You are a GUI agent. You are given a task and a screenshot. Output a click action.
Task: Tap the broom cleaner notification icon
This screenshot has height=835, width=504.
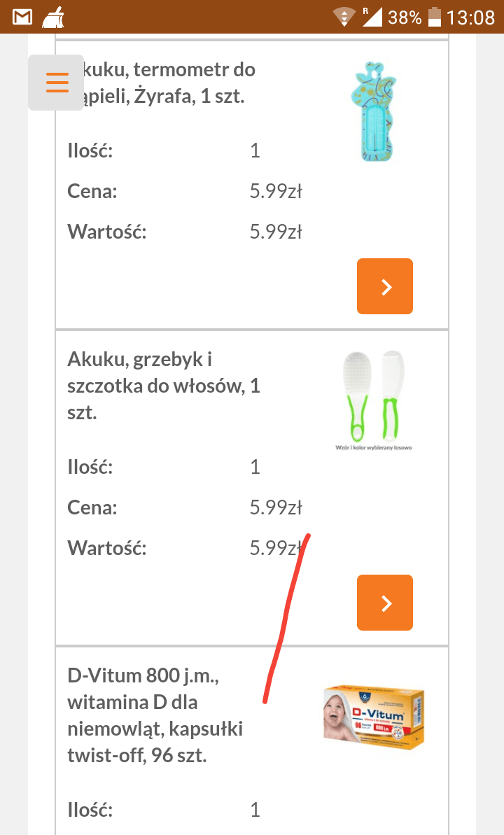click(53, 17)
